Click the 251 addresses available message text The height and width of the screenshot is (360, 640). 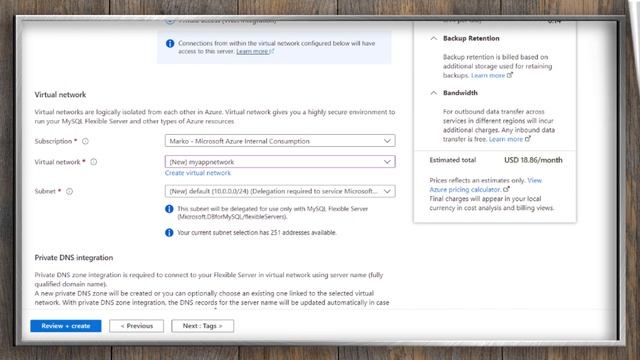257,233
